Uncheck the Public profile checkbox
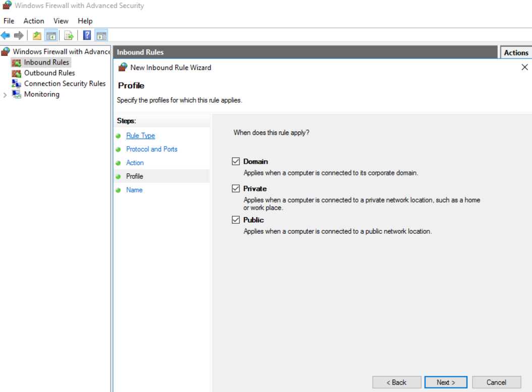This screenshot has width=532, height=392. tap(235, 220)
